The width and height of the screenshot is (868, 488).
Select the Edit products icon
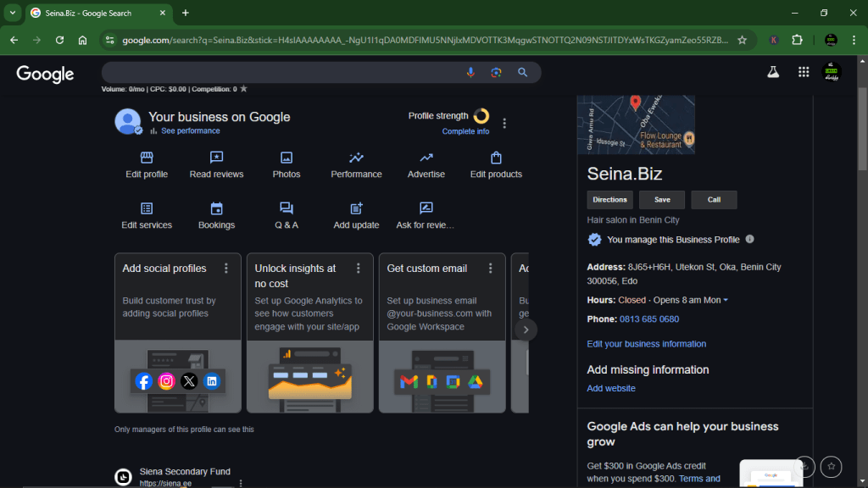tap(495, 158)
